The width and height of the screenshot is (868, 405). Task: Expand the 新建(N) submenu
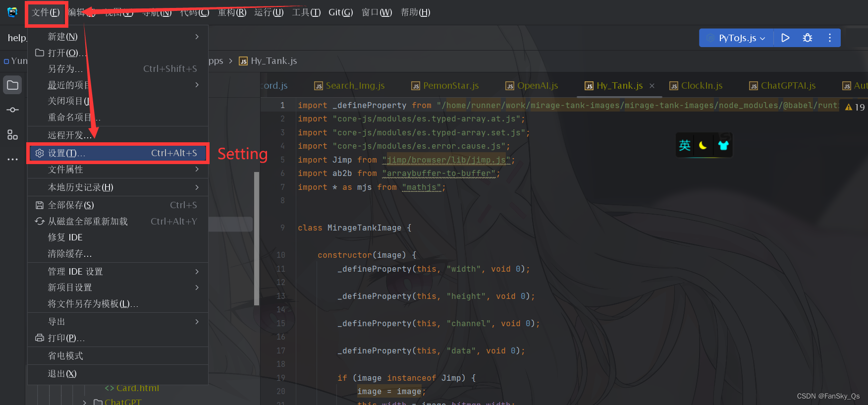coord(118,37)
